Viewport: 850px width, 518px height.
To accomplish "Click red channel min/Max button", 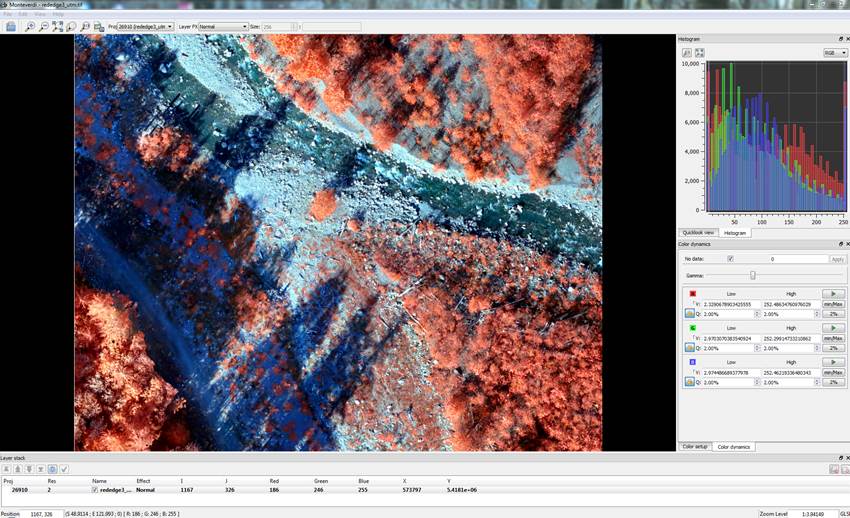I will pyautogui.click(x=834, y=304).
